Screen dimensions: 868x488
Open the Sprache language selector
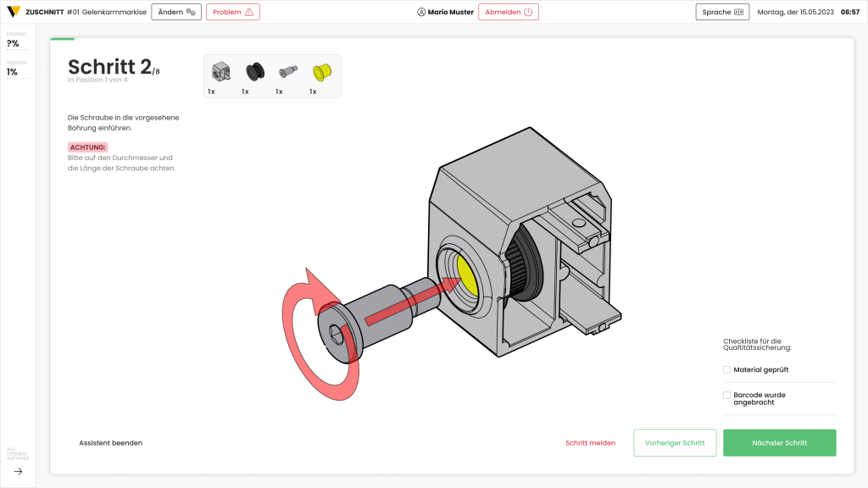pyautogui.click(x=722, y=12)
